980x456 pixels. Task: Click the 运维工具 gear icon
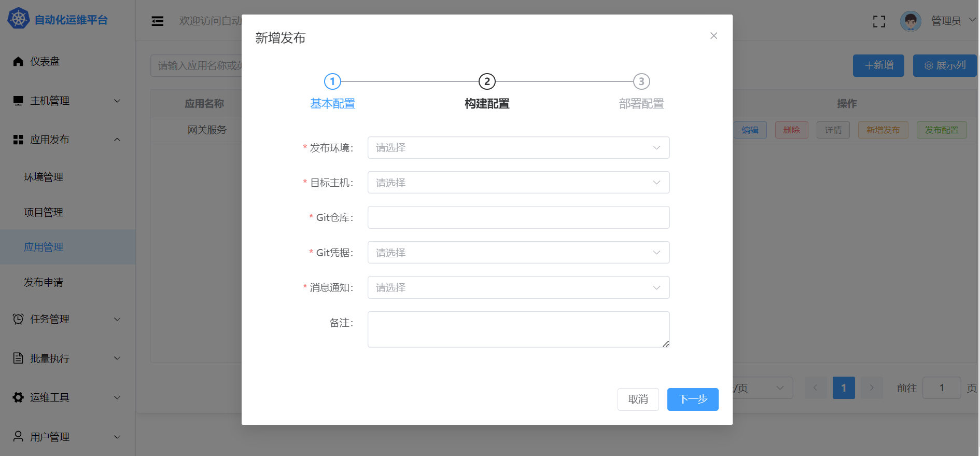coord(18,397)
